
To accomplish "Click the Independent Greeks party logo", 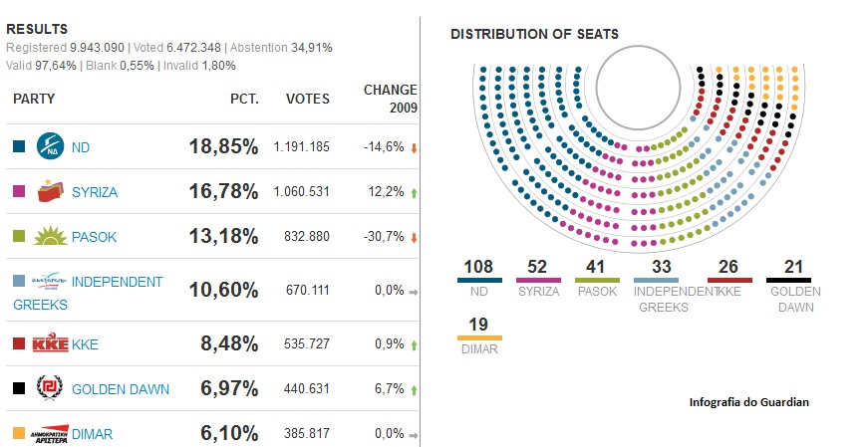I will click(x=51, y=282).
